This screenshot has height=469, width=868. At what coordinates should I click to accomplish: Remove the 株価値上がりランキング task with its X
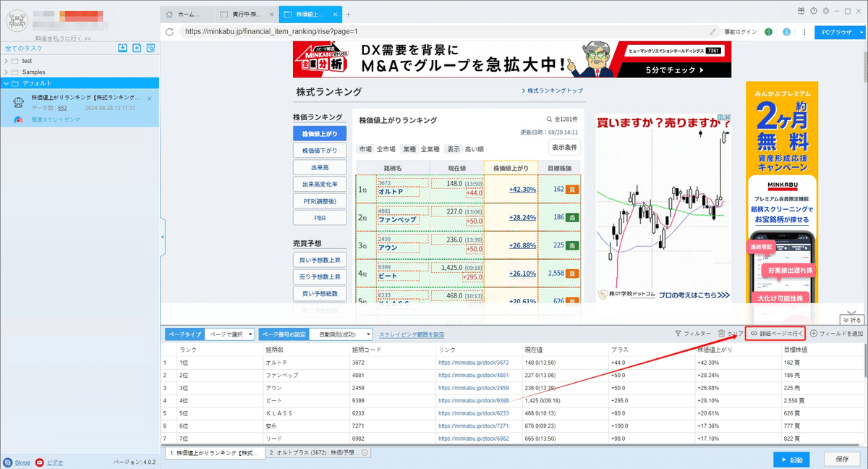(150, 98)
